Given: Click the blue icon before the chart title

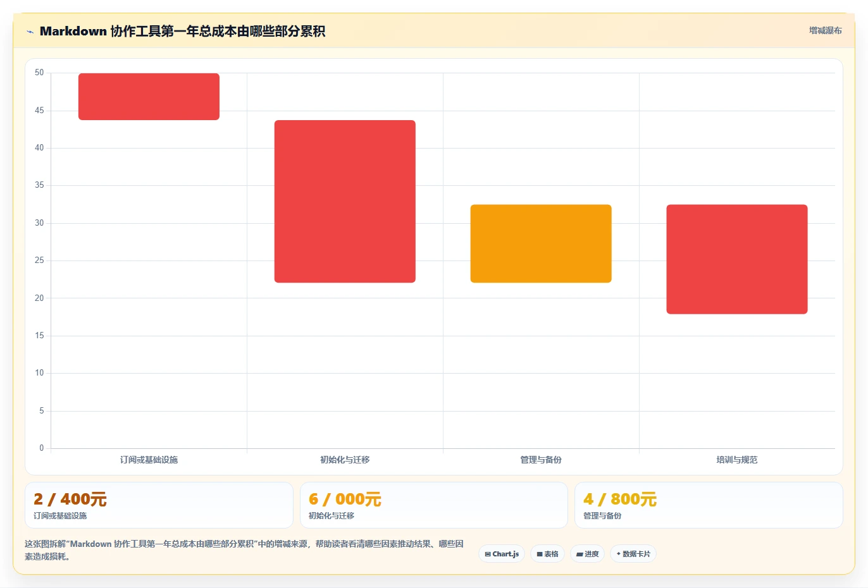Looking at the screenshot, I should (x=30, y=32).
